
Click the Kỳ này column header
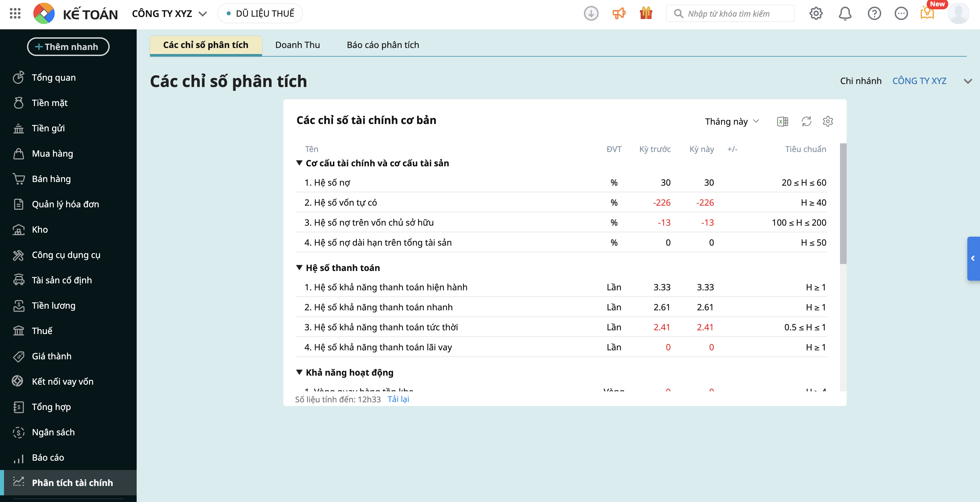(x=702, y=149)
